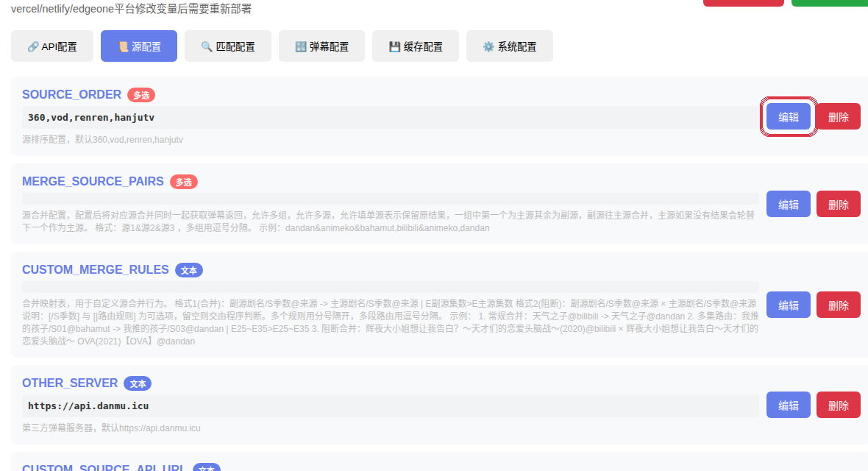The height and width of the screenshot is (471, 868).
Task: Click scroll icon on 源配置 tab
Action: [123, 46]
